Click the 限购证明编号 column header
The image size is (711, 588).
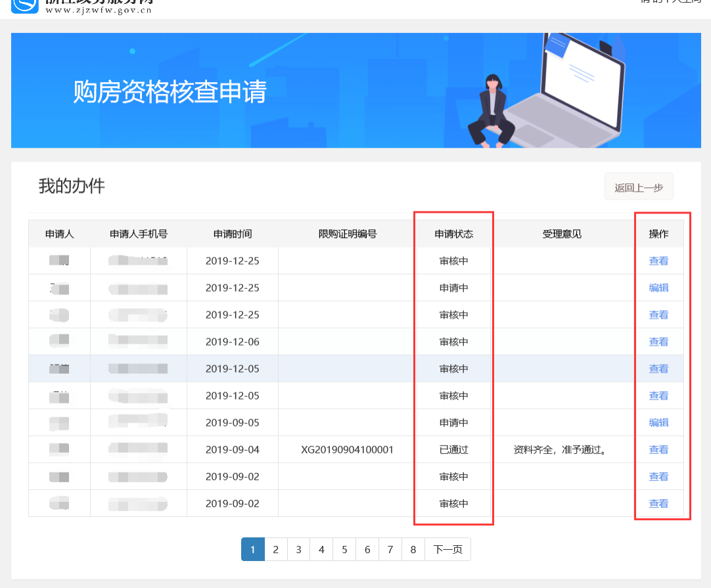[348, 234]
